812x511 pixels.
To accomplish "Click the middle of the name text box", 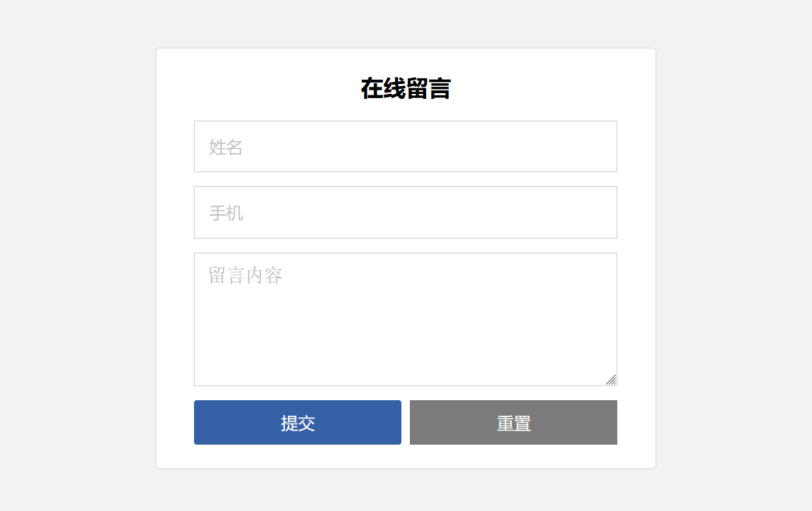I will (406, 147).
